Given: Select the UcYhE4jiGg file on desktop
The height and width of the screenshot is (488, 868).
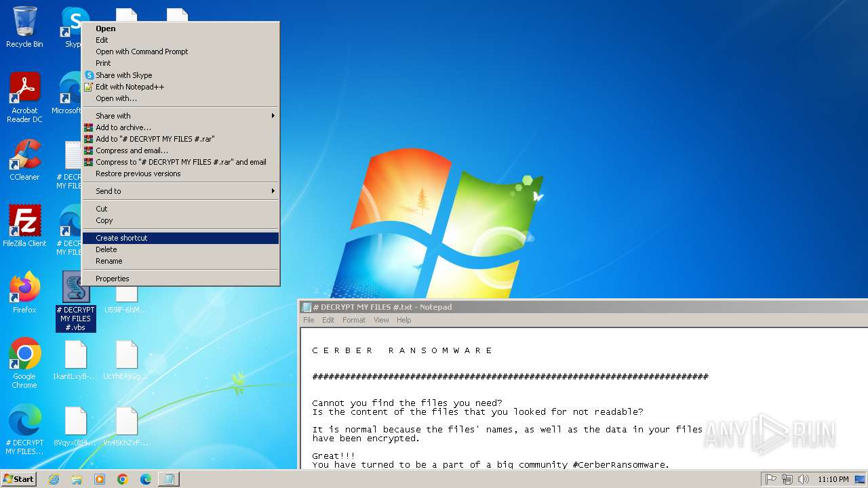Looking at the screenshot, I should 126,360.
